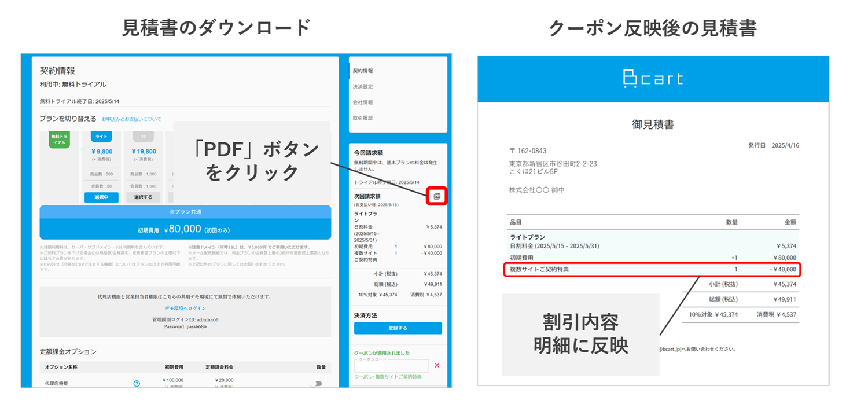Click the ライト plan label

coord(101,137)
